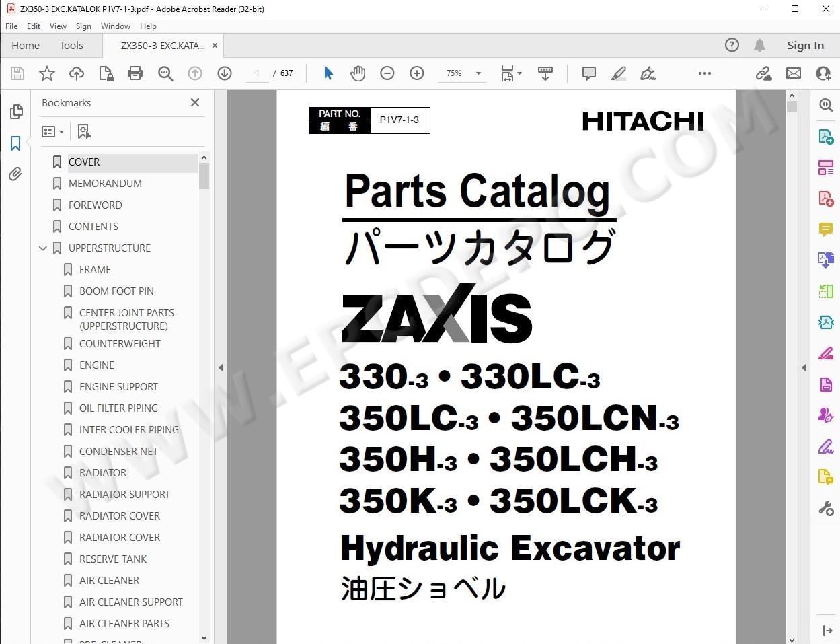Send file by email envelope icon
The height and width of the screenshot is (644, 840).
(x=794, y=73)
